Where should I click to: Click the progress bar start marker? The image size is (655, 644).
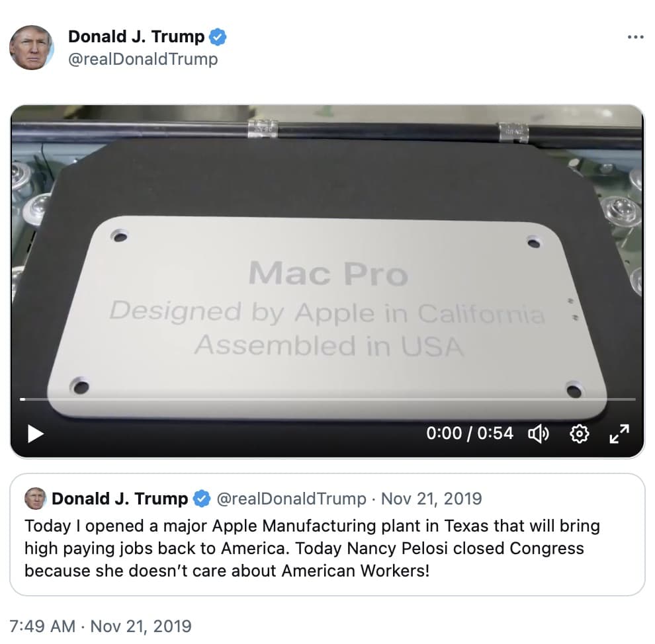point(22,399)
